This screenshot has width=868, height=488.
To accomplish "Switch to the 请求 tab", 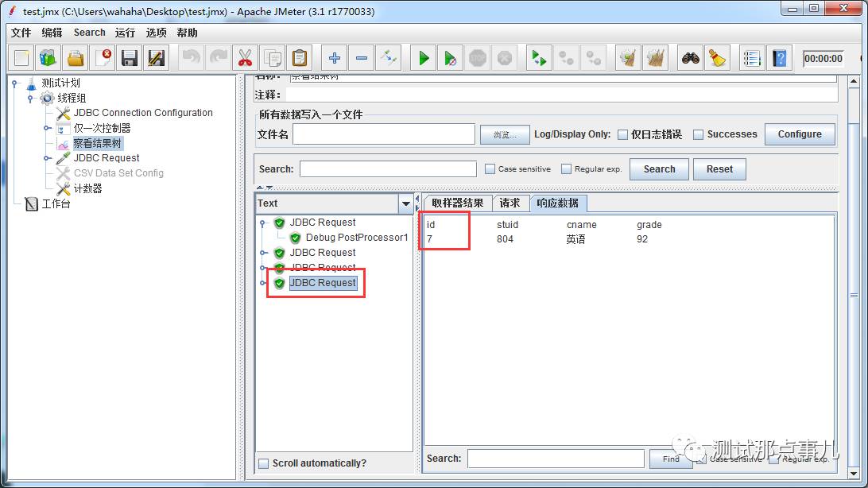I will point(510,203).
